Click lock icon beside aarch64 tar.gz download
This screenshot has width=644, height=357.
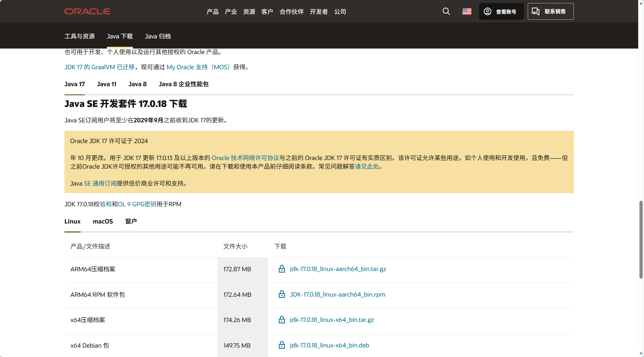pos(282,269)
